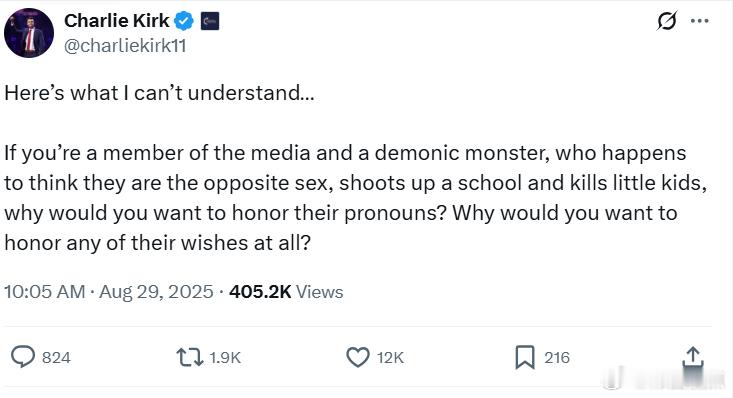Click the 10:05 AM timestamp
This screenshot has height=398, width=733.
coord(45,292)
